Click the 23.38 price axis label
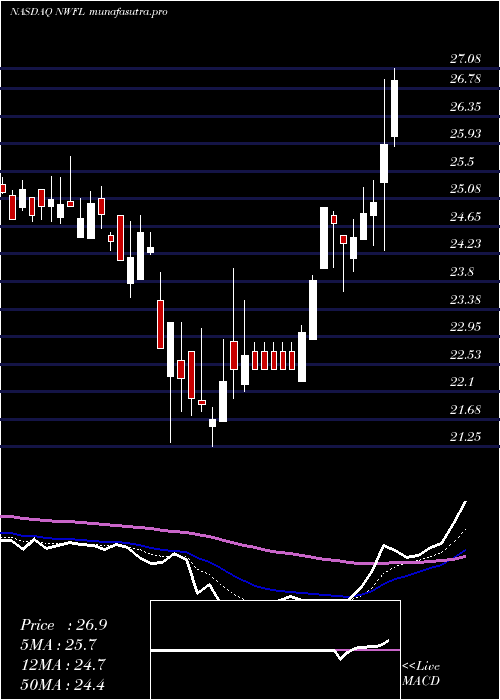The height and width of the screenshot is (700, 500). [x=465, y=300]
